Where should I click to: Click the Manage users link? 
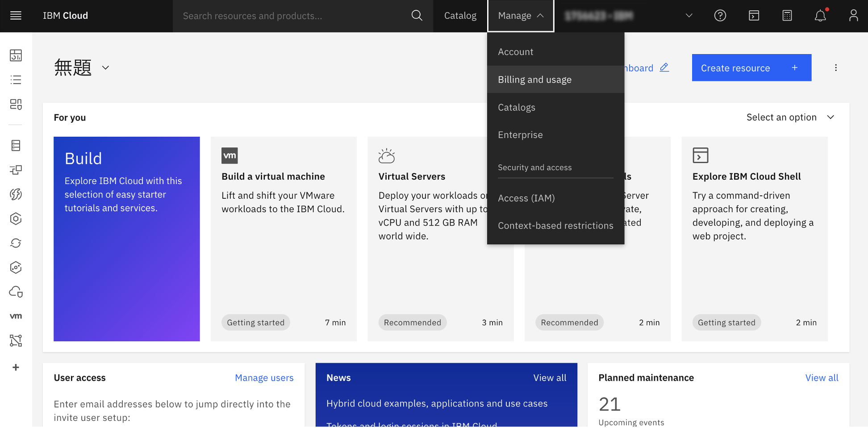click(264, 378)
